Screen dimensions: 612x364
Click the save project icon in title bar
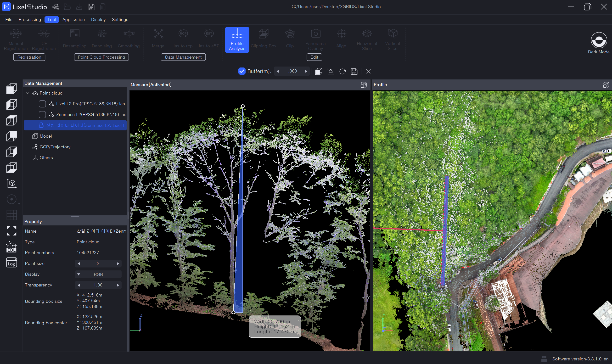[91, 7]
